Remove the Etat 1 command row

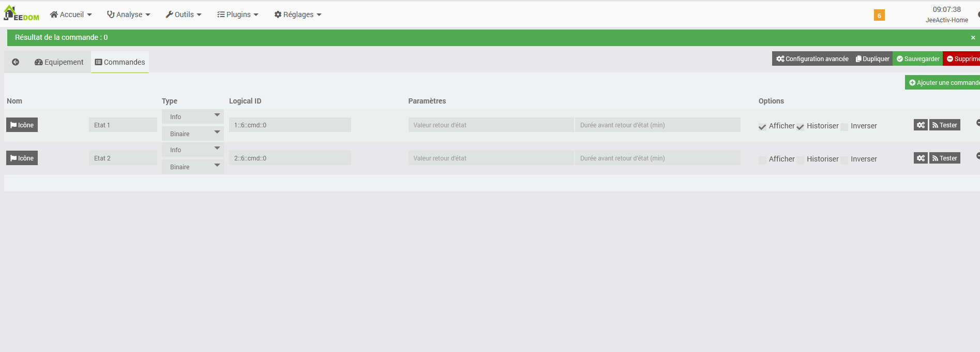tap(978, 123)
